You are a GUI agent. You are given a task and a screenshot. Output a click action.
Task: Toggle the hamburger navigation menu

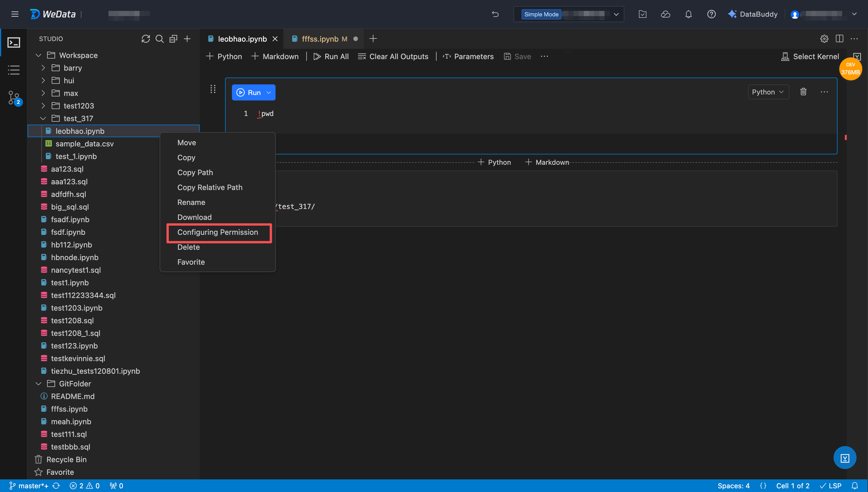click(x=15, y=14)
